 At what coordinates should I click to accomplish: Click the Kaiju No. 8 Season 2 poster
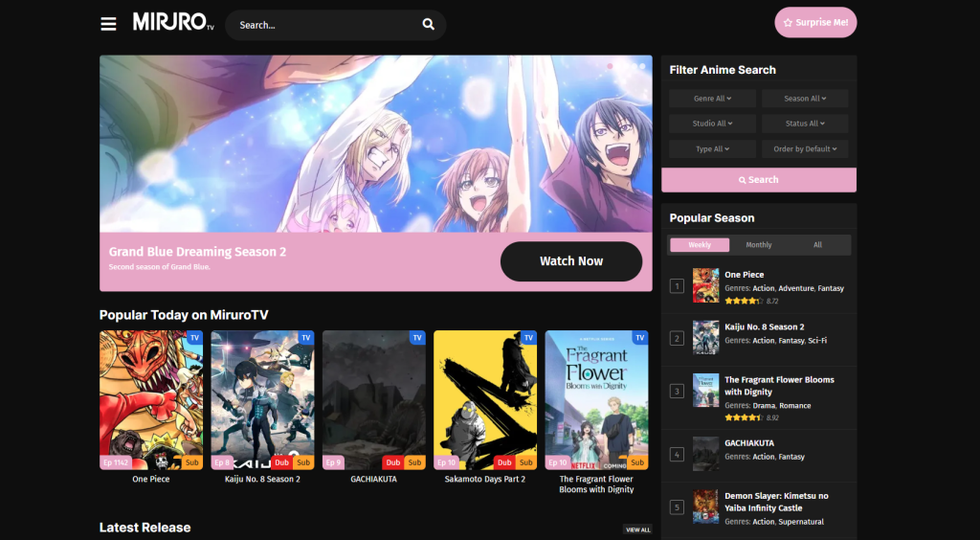click(262, 400)
